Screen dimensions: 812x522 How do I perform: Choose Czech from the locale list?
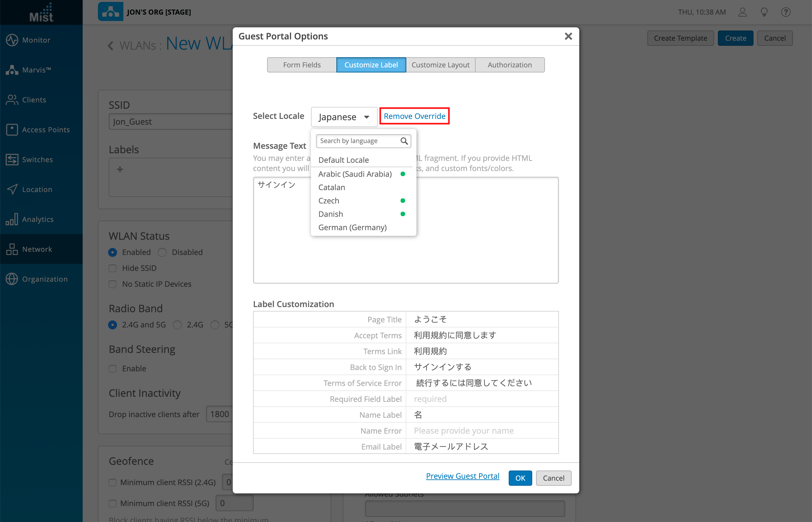(329, 201)
